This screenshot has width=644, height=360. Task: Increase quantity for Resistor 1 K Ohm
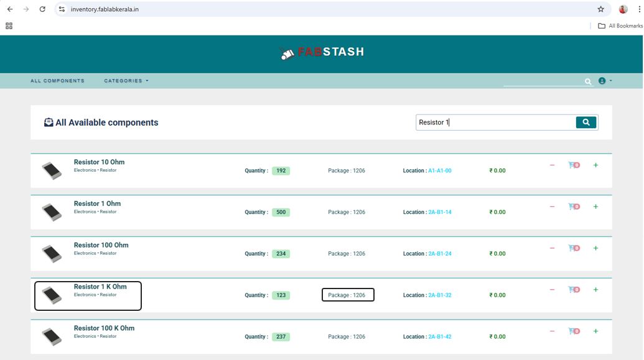(595, 289)
